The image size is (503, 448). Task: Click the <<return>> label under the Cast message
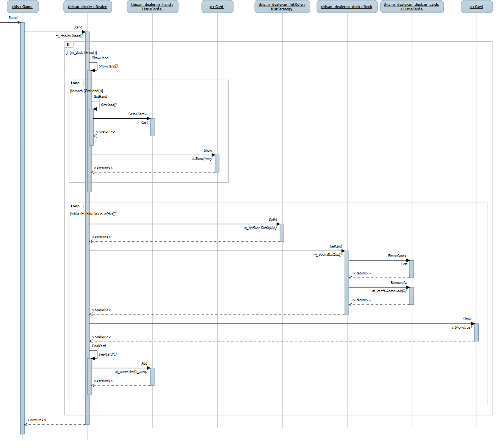(x=106, y=132)
